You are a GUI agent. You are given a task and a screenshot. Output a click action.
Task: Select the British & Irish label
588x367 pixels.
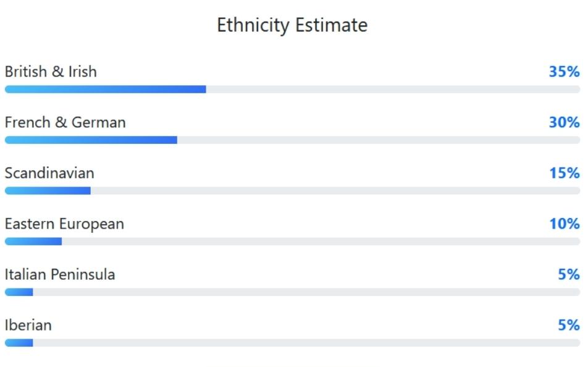tap(51, 72)
